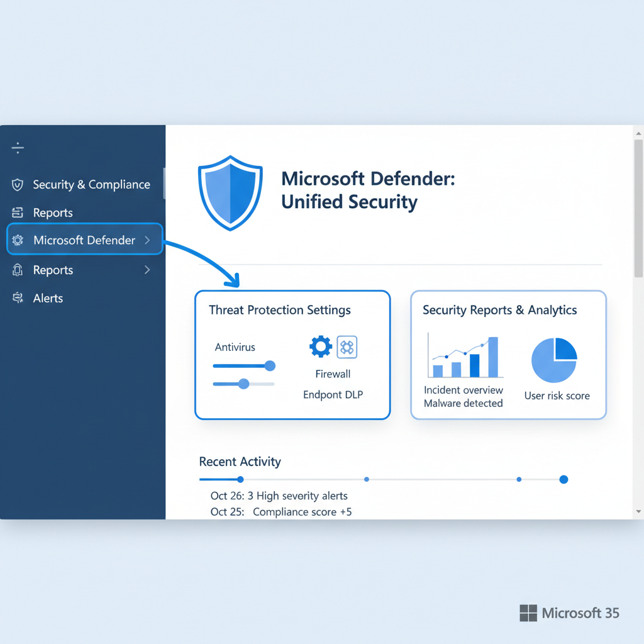Open the User risk score pie chart
Screen dimensions: 644x644
pos(555,360)
